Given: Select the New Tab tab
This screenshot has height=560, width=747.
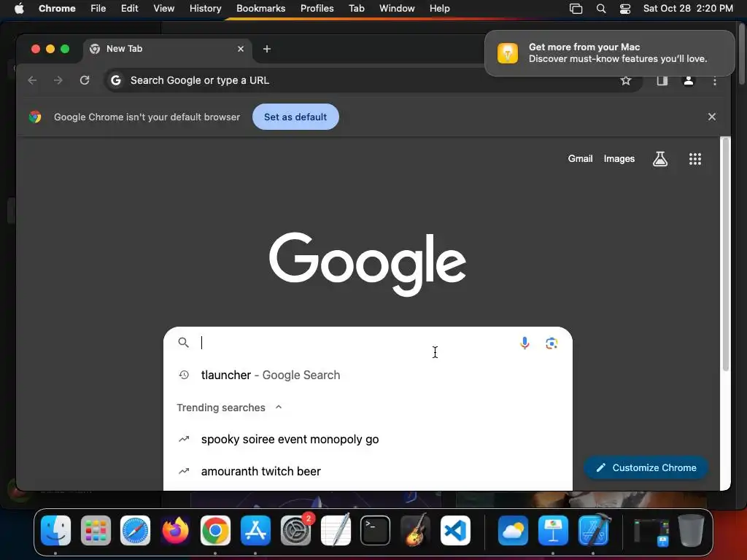Looking at the screenshot, I should (167, 49).
